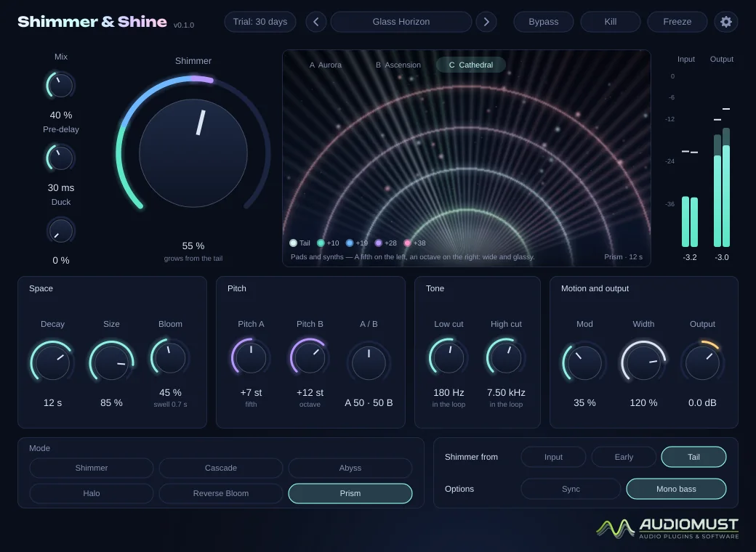The width and height of the screenshot is (756, 552).
Task: Click the Kill button
Action: 611,22
